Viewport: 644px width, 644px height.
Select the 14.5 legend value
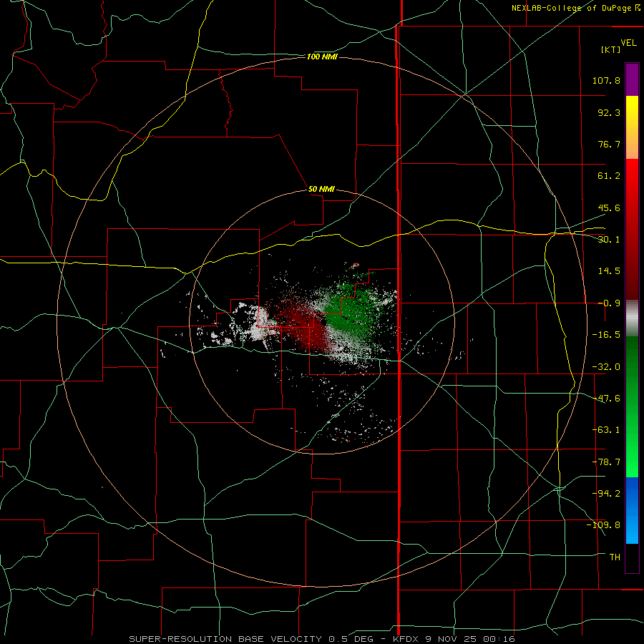(x=609, y=271)
